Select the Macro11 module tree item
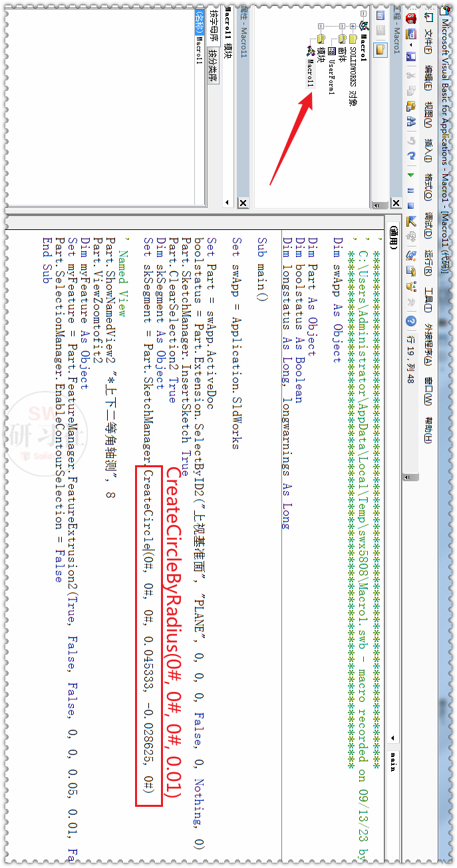This screenshot has height=868, width=457. tap(310, 73)
